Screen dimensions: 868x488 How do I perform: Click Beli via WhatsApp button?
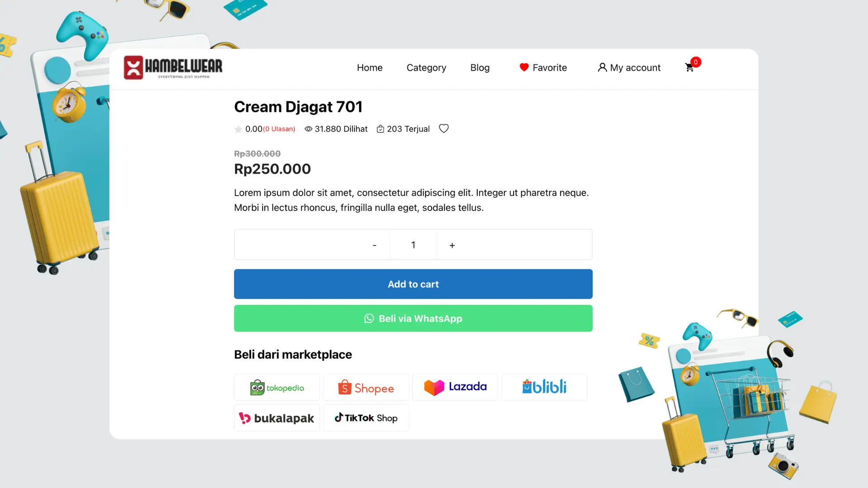point(413,319)
